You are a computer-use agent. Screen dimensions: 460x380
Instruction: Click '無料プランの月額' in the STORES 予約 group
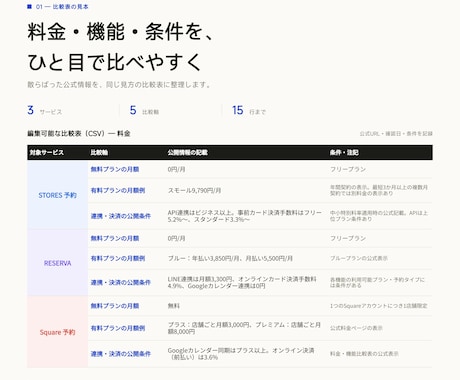115,169
